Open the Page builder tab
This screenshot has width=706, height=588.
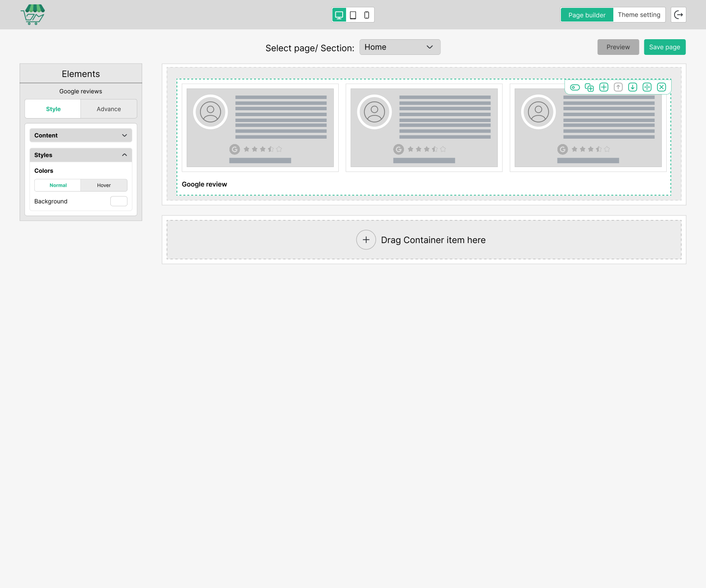(x=587, y=15)
